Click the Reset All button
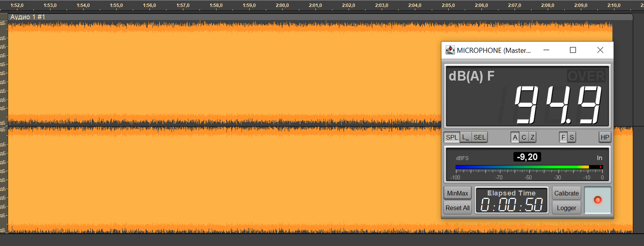 [458, 208]
